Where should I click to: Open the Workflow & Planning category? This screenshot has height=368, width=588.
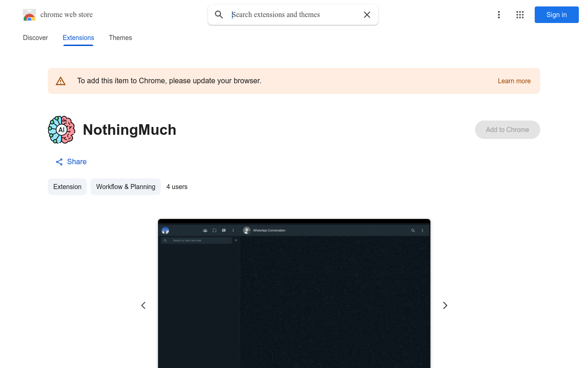click(125, 187)
